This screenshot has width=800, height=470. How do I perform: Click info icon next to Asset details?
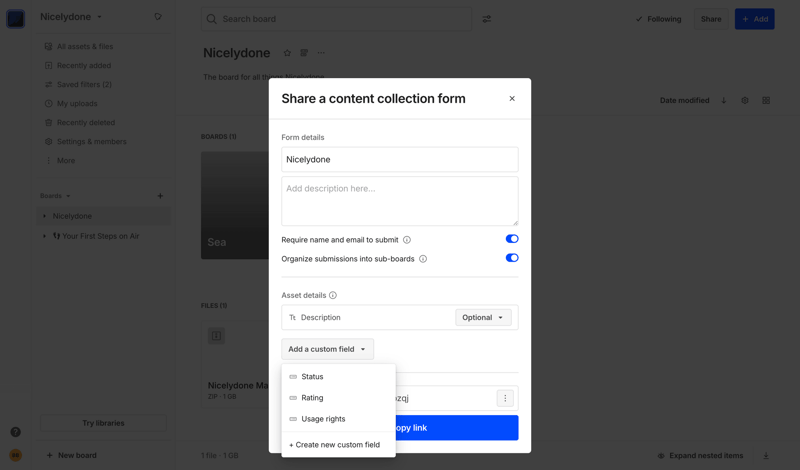point(333,295)
